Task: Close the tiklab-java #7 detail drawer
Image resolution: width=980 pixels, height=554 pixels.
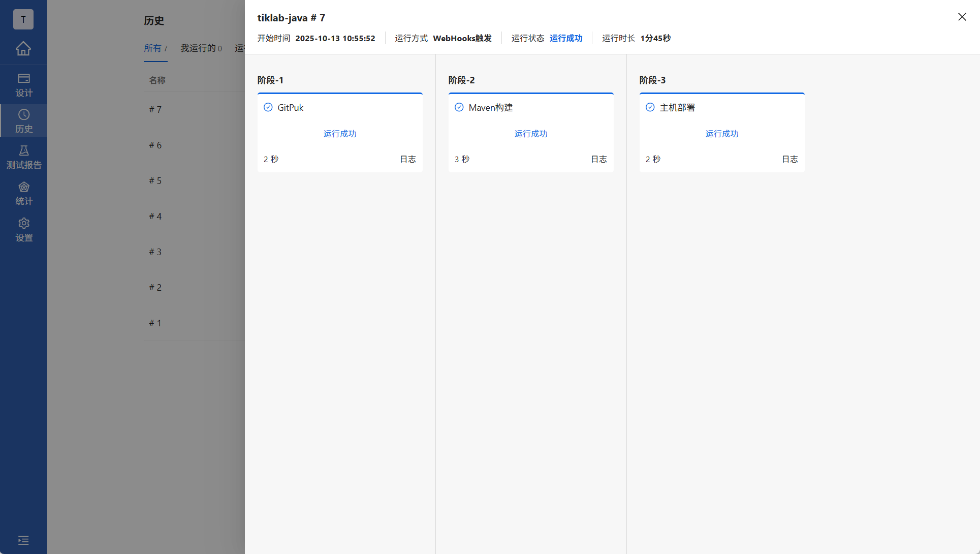Action: (962, 17)
